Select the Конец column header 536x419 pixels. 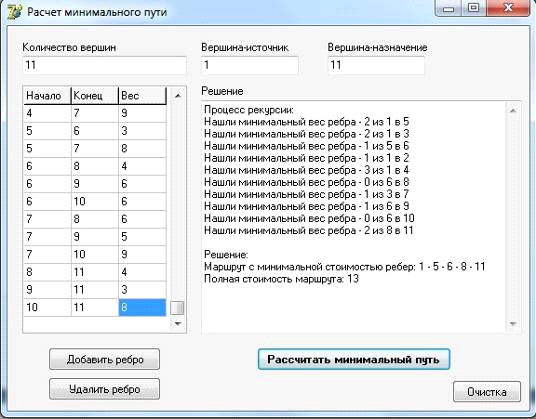(x=95, y=96)
